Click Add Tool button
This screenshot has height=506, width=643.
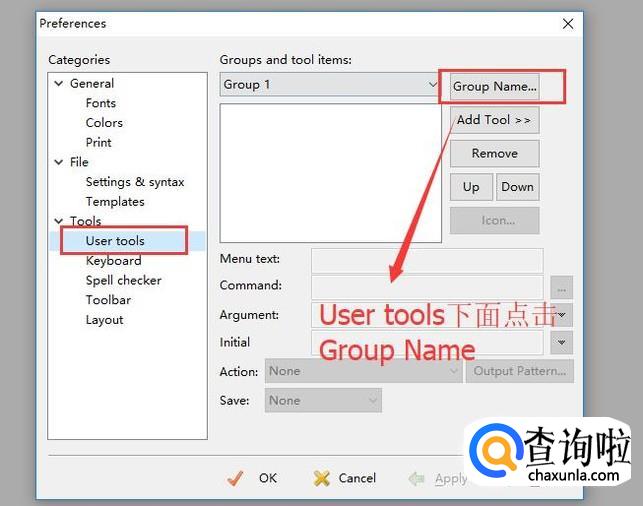click(494, 120)
